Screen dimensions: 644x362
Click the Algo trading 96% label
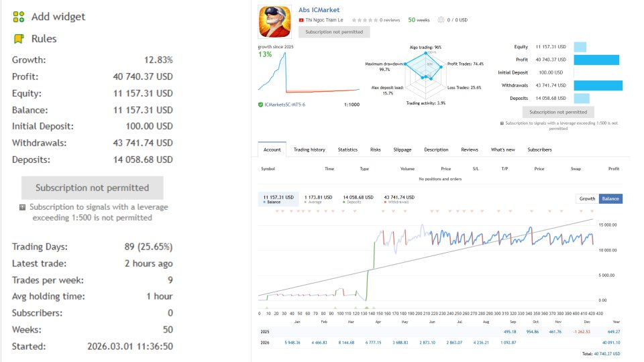tap(425, 47)
